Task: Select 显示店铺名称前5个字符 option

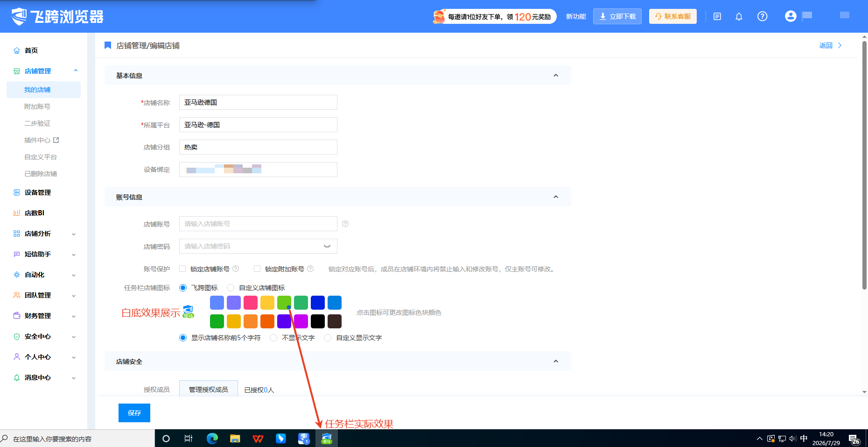Action: click(183, 338)
